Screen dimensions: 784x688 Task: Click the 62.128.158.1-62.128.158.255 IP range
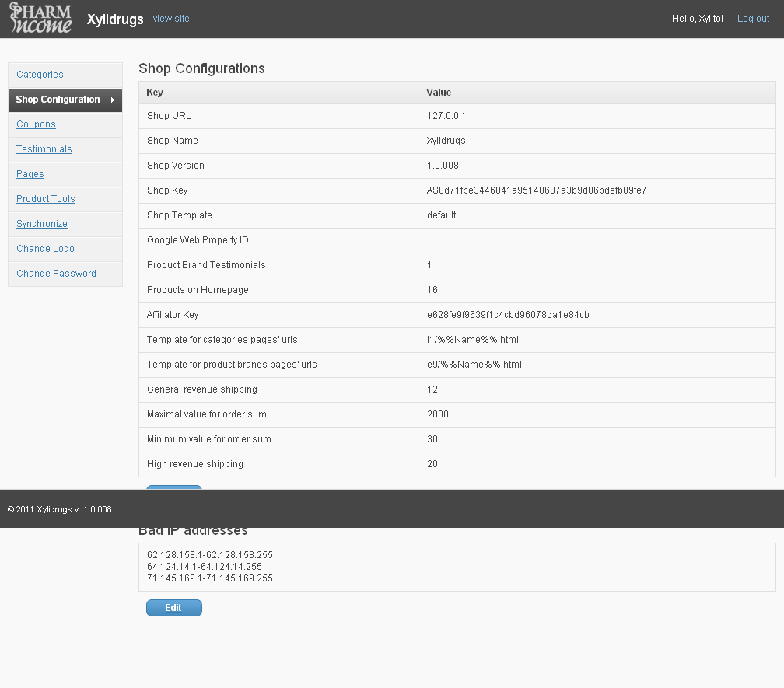tap(210, 555)
